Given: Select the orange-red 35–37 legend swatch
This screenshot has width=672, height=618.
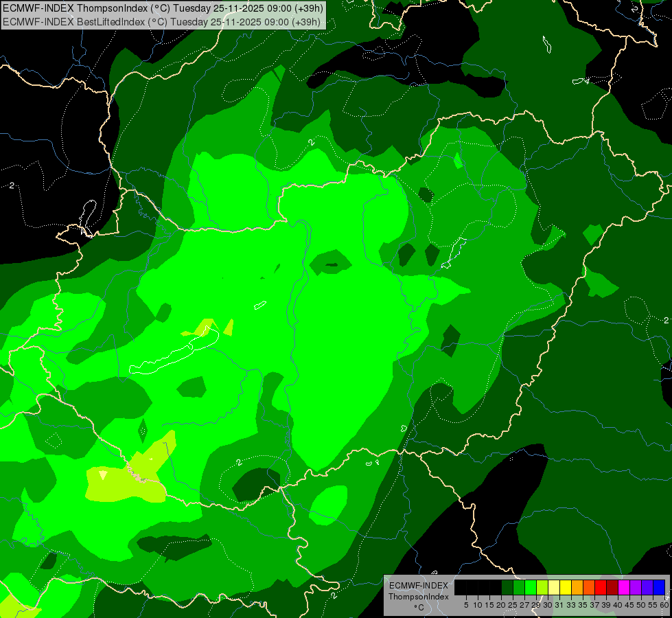Looking at the screenshot, I should 589,587.
